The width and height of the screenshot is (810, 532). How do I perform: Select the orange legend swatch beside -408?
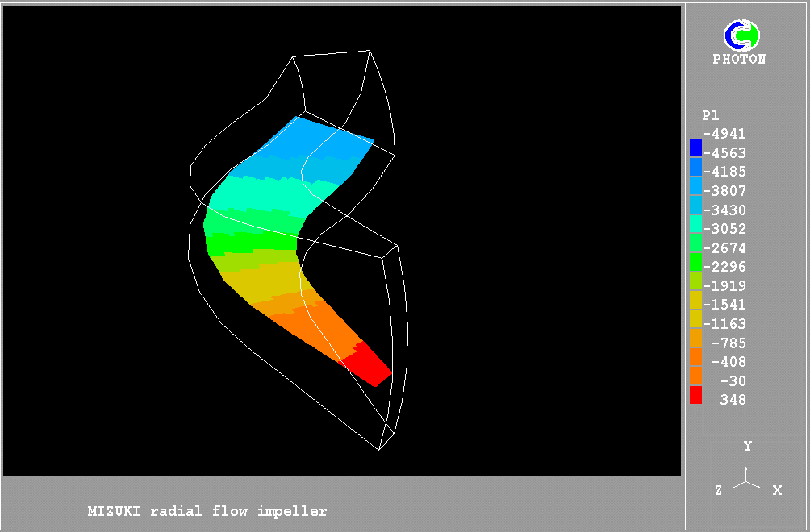[x=695, y=357]
